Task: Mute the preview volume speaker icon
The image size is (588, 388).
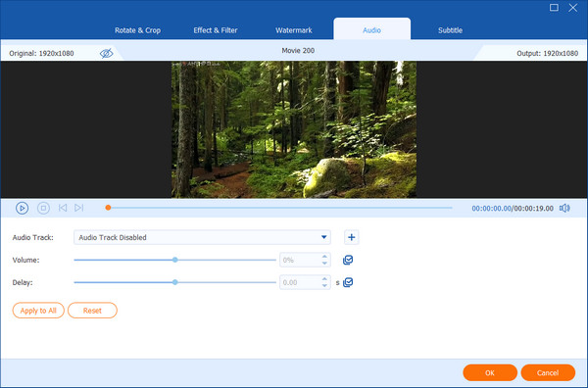Action: tap(564, 208)
